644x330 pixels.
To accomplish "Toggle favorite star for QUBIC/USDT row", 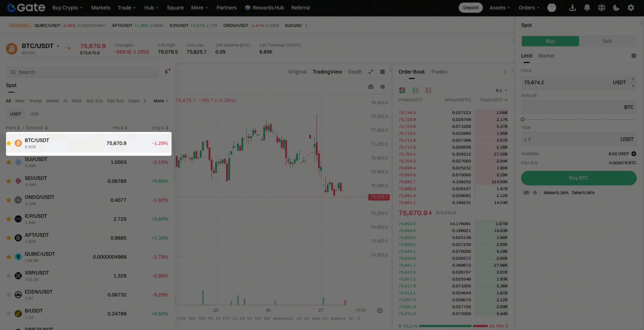I will 9,257.
